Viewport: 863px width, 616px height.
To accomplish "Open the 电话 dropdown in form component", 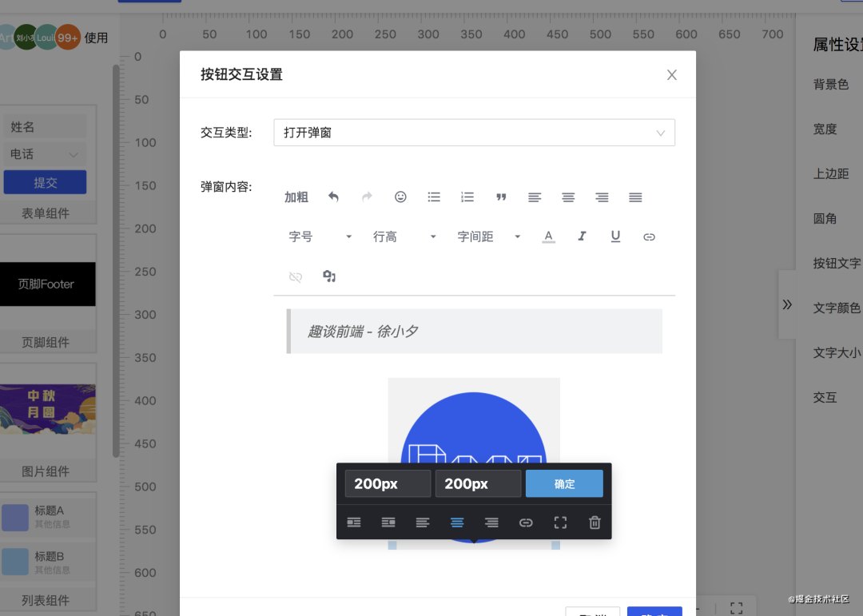I will click(x=45, y=154).
